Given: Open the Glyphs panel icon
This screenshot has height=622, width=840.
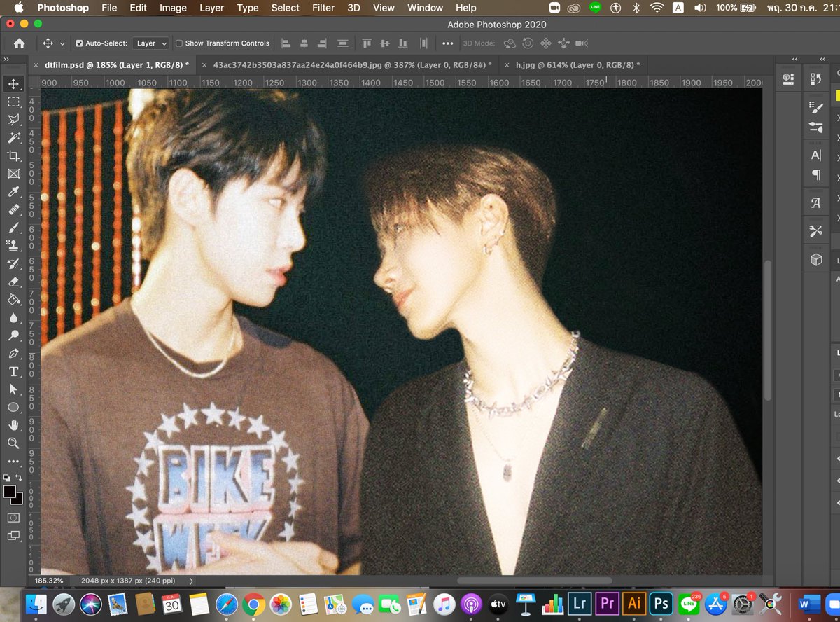Looking at the screenshot, I should click(x=815, y=203).
